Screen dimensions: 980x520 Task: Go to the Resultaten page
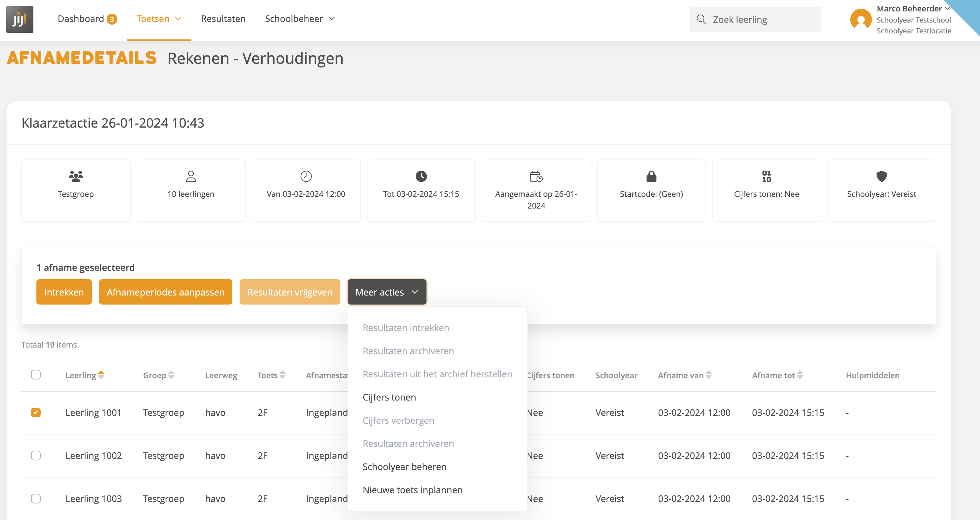(223, 19)
